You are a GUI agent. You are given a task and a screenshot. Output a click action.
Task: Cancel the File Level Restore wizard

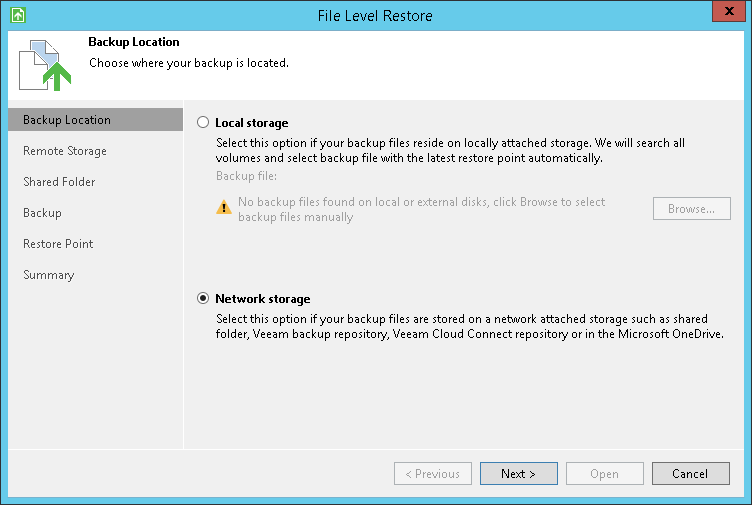point(690,474)
